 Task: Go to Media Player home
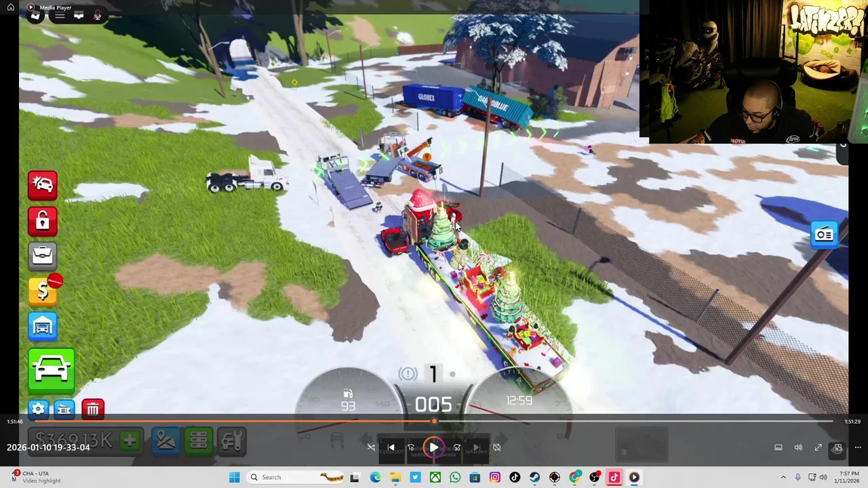point(10,7)
